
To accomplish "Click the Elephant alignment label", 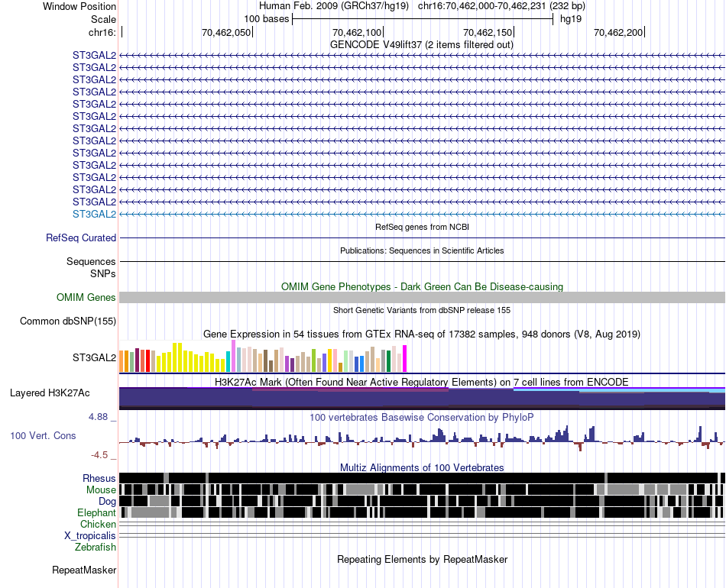I will pyautogui.click(x=96, y=512).
